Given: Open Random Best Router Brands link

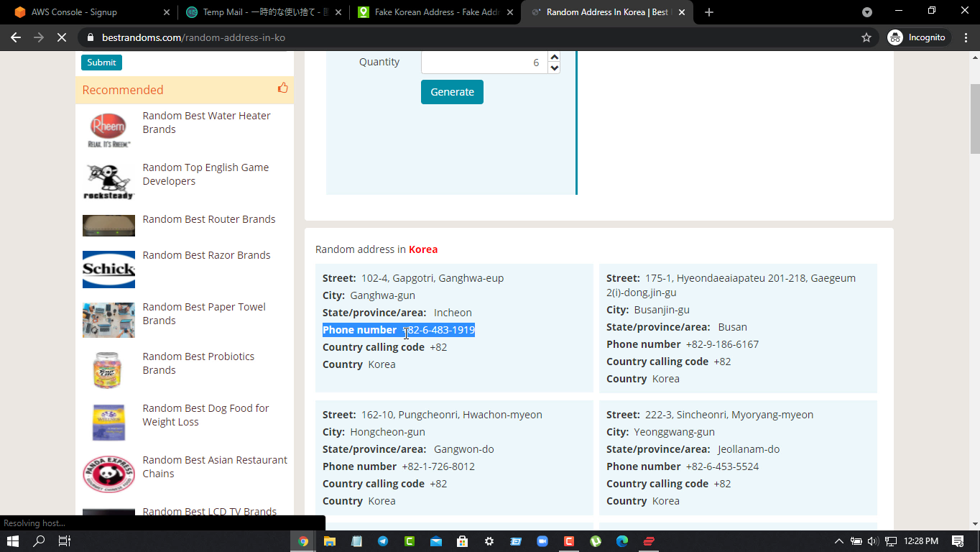Looking at the screenshot, I should (x=208, y=219).
